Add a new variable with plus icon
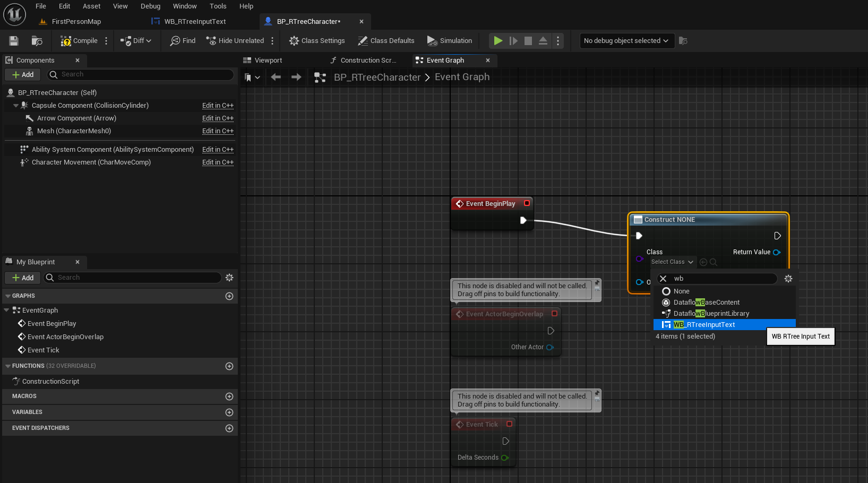This screenshot has height=483, width=868. [x=229, y=412]
